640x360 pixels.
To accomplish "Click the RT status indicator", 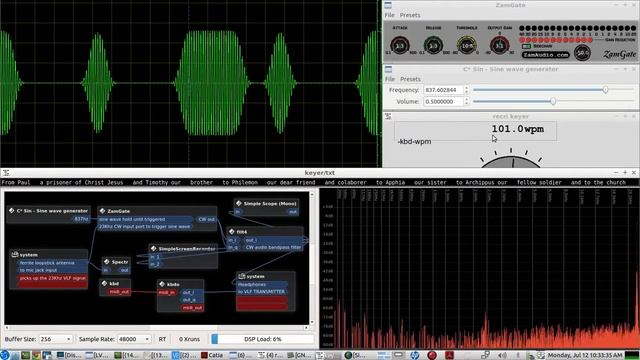I will click(162, 339).
